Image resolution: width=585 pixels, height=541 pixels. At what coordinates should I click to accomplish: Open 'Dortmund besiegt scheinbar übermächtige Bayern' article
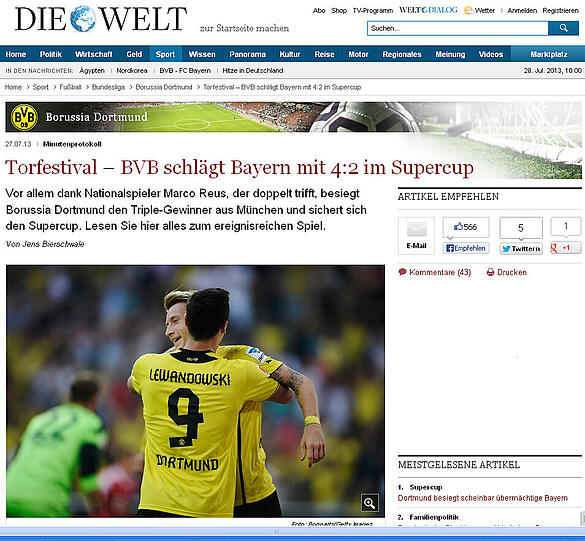pos(482,498)
